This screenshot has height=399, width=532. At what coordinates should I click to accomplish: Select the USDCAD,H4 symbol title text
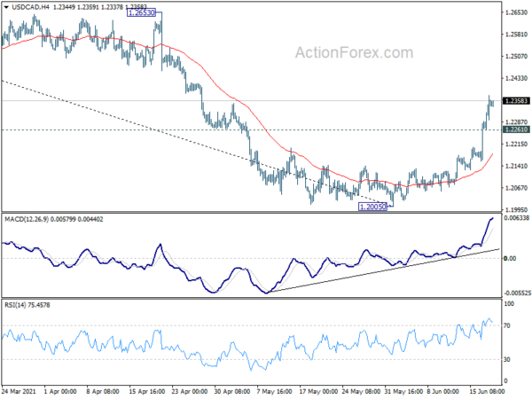point(31,7)
